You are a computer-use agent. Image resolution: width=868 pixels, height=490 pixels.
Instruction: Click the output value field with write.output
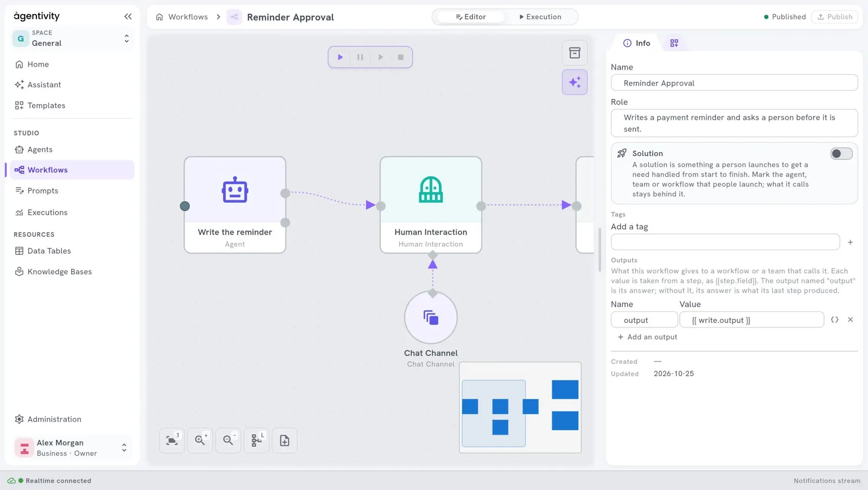click(752, 320)
